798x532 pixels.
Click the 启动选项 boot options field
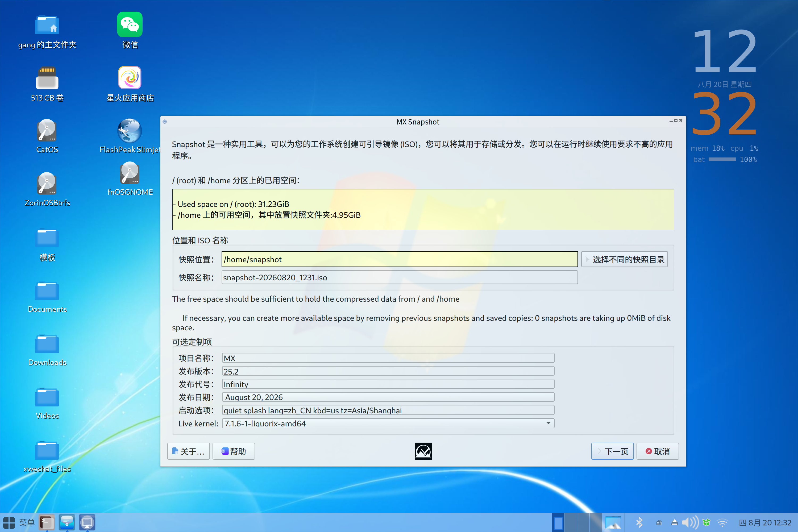(x=388, y=410)
